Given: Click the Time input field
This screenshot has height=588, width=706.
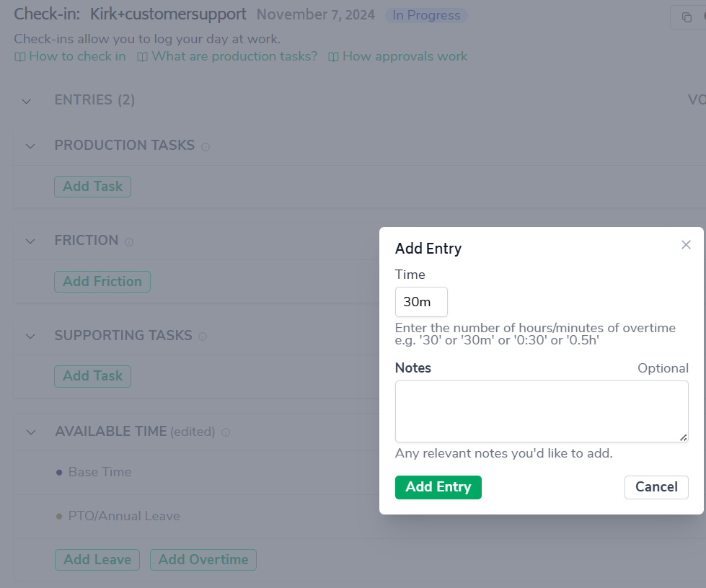Looking at the screenshot, I should pos(421,302).
